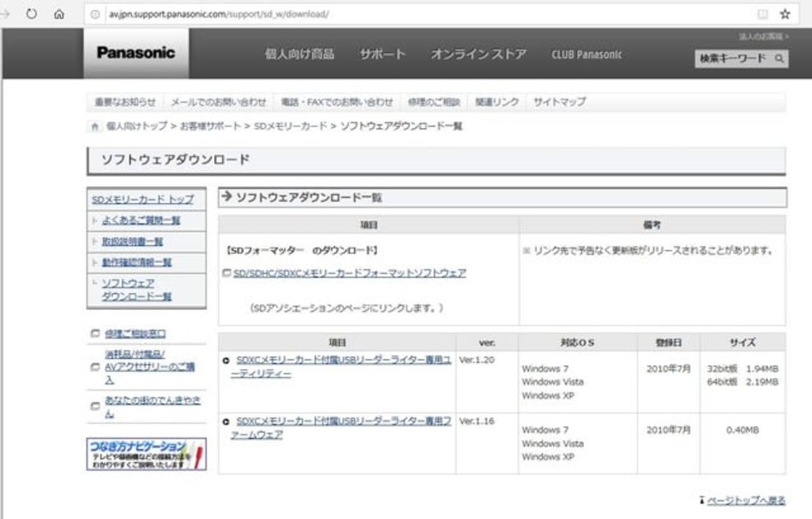This screenshot has width=812, height=519.
Task: Follow the 法人のお客様 link
Action: coord(763,37)
